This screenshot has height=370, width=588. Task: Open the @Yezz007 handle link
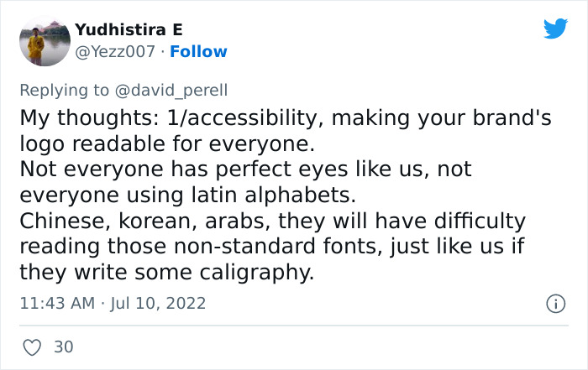tap(115, 52)
